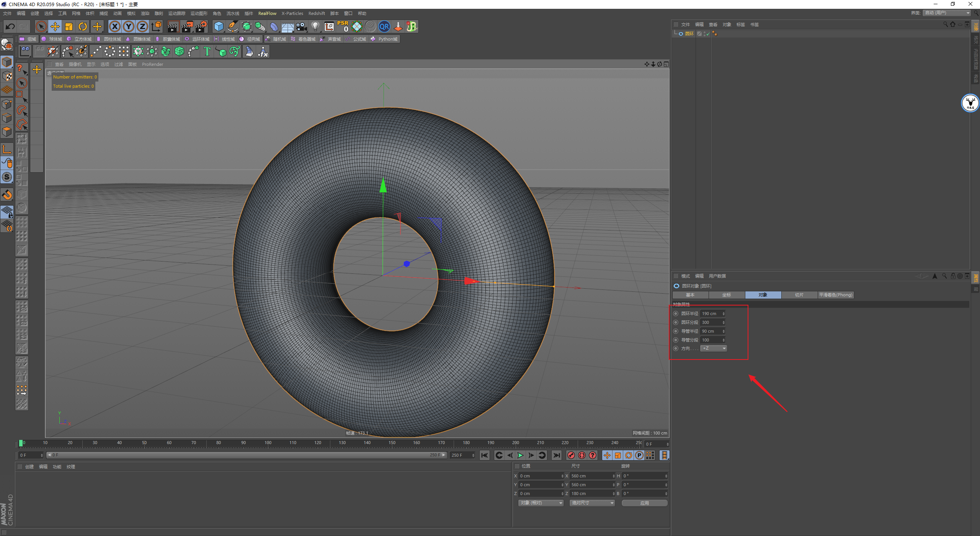980x536 pixels.
Task: Open the 文件 menu in main menu bar
Action: point(7,13)
